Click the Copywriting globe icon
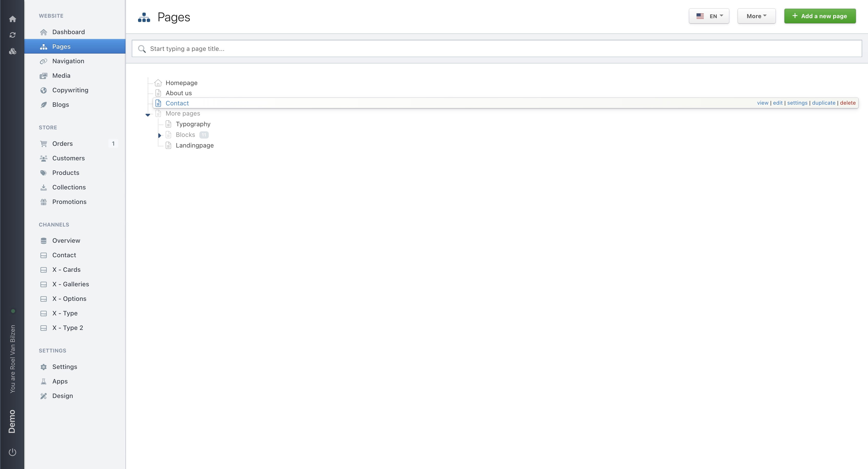 [44, 90]
